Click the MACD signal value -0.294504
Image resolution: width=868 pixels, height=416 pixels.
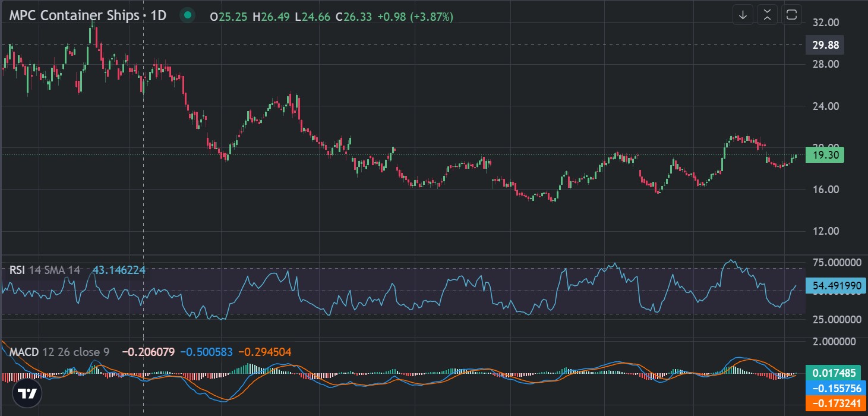(265, 352)
